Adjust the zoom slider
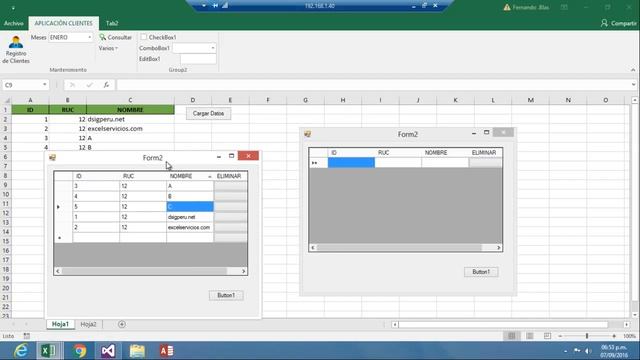 pos(587,336)
